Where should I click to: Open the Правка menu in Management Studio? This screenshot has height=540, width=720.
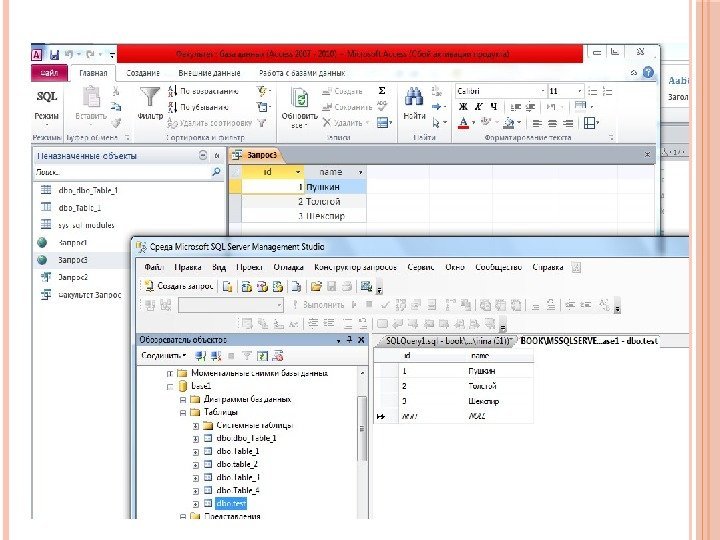[x=188, y=267]
